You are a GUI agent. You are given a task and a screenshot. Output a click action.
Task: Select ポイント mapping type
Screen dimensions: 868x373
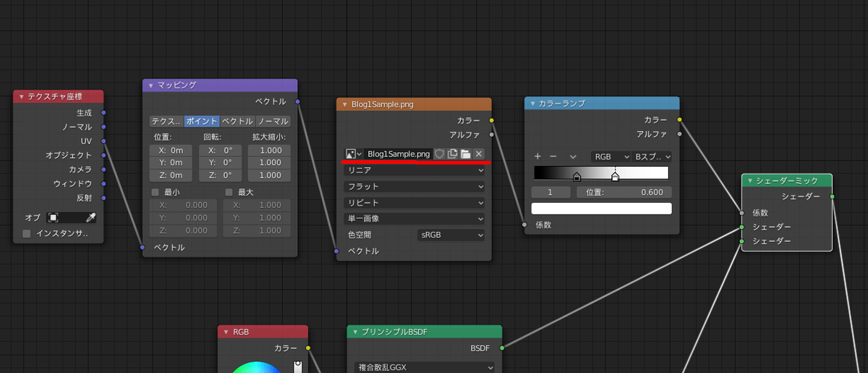click(201, 121)
